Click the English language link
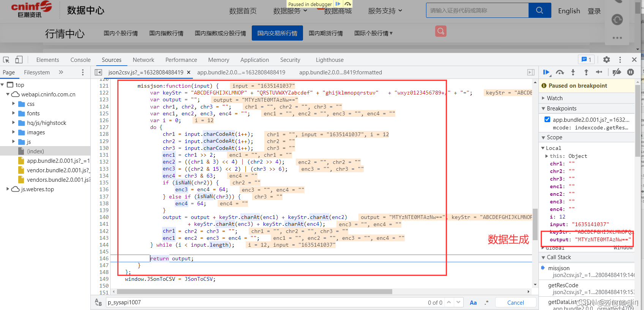This screenshot has width=644, height=310. pyautogui.click(x=569, y=11)
